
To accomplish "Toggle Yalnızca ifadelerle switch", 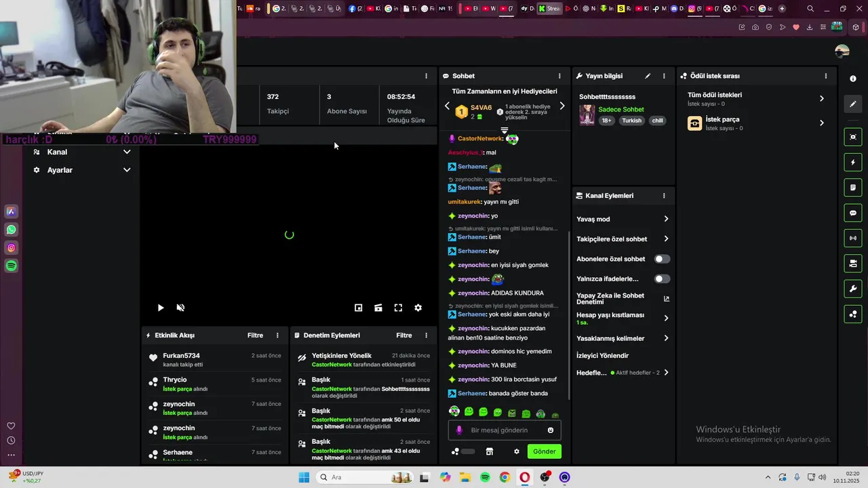I will tap(662, 279).
